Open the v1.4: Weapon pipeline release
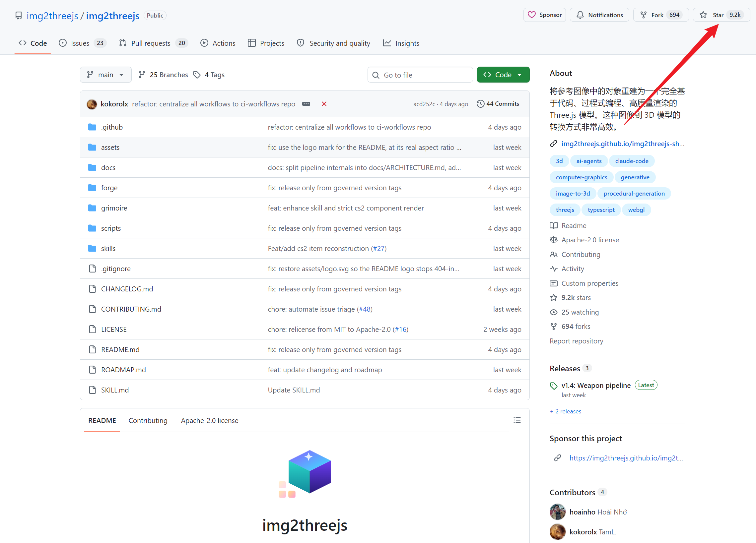The height and width of the screenshot is (543, 756). pos(596,386)
